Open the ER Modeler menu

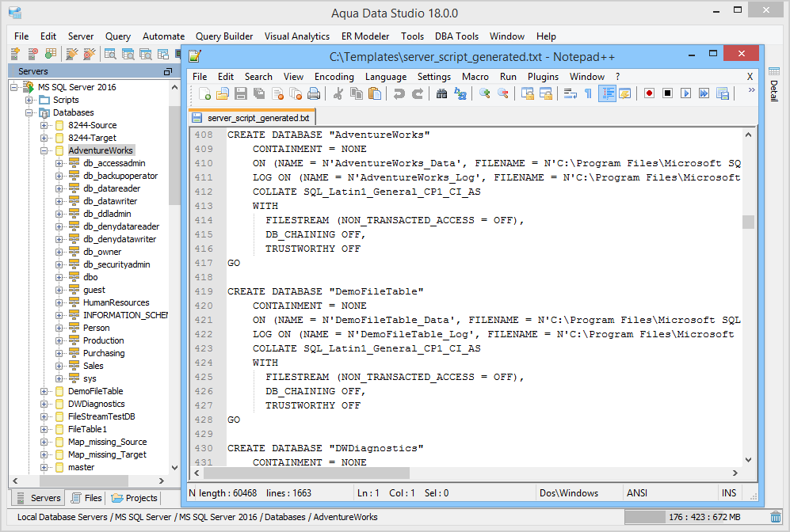(x=365, y=36)
